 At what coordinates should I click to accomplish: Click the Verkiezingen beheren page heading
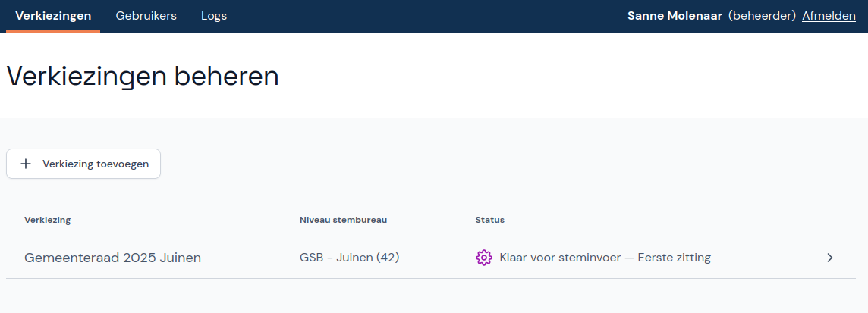point(143,77)
